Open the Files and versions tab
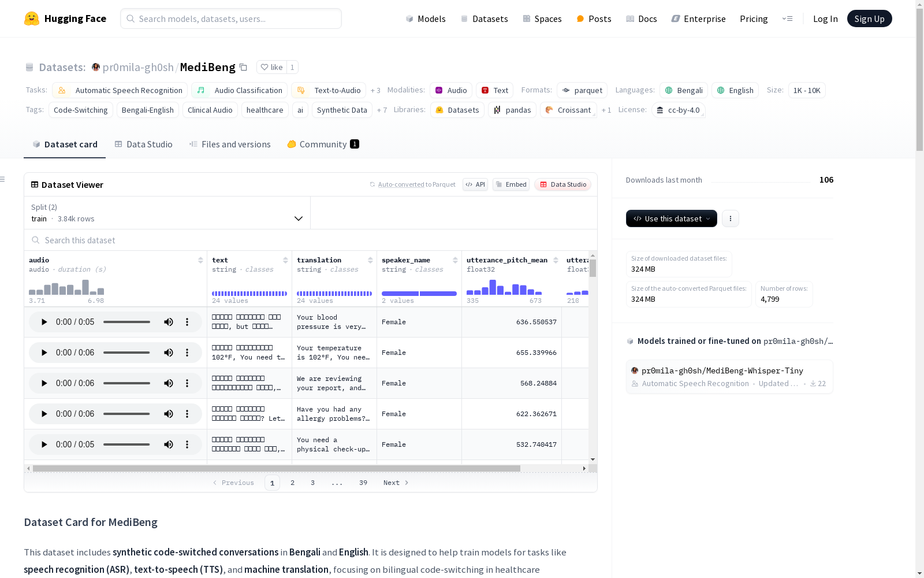Screen dimensions: 924x578 point(230,144)
